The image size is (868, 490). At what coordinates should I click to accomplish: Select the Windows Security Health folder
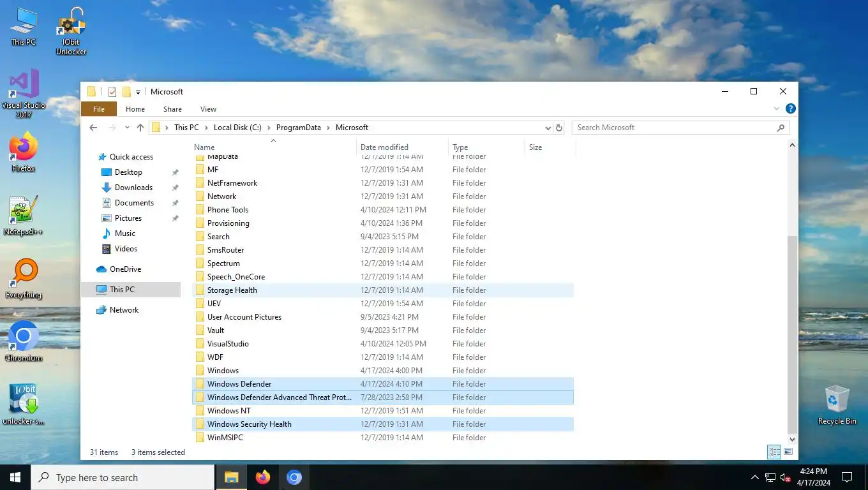coord(383,424)
